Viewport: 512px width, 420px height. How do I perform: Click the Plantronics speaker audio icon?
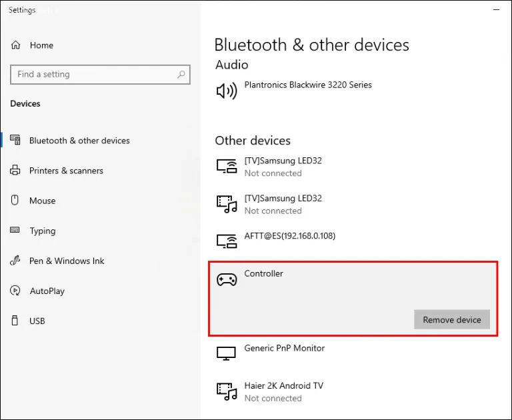[227, 91]
